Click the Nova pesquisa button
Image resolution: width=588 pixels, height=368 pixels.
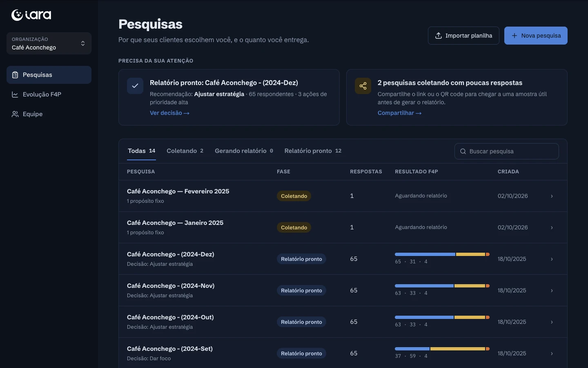(x=536, y=36)
